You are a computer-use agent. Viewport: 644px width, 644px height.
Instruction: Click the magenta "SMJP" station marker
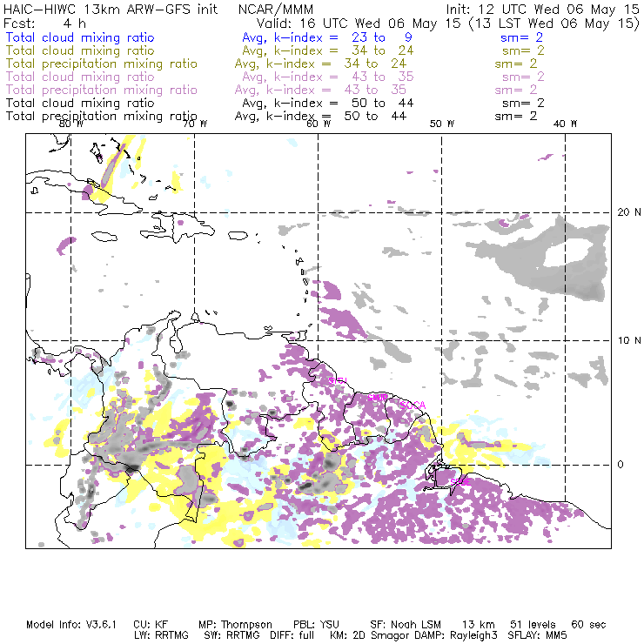(378, 398)
